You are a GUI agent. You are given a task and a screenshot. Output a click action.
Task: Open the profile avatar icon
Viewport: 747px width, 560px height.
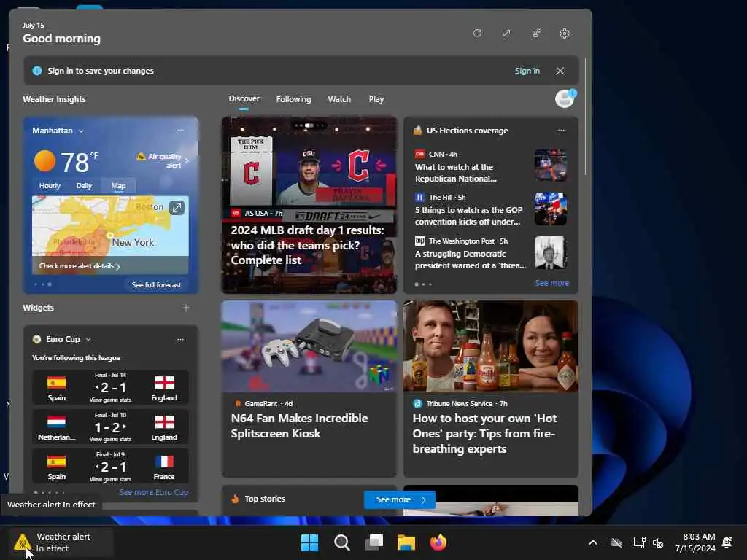pyautogui.click(x=565, y=98)
